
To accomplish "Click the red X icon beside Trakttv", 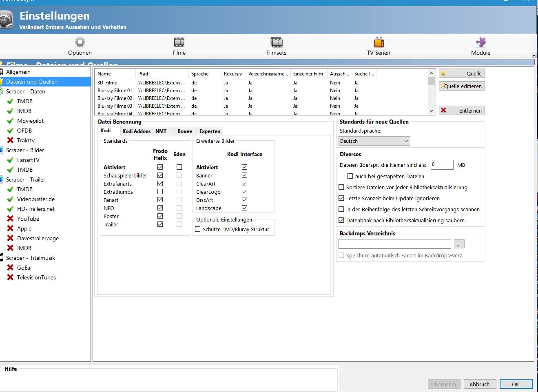I will pos(10,140).
